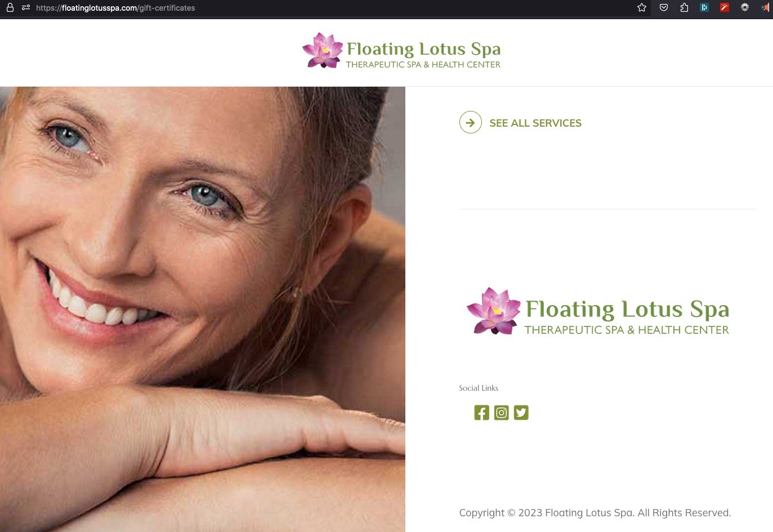Click the header Floating Lotus Spa logo
Viewport: 773px width, 532px height.
(x=401, y=51)
